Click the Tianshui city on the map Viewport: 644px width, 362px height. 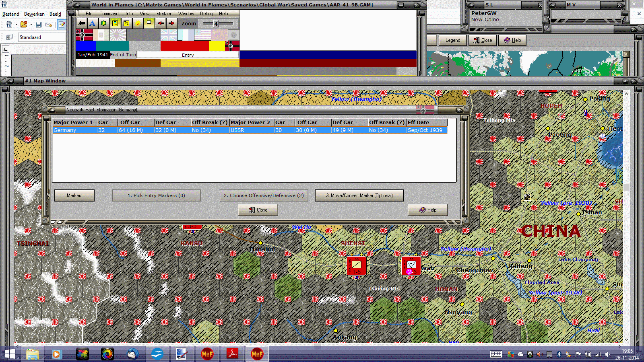[x=260, y=243]
